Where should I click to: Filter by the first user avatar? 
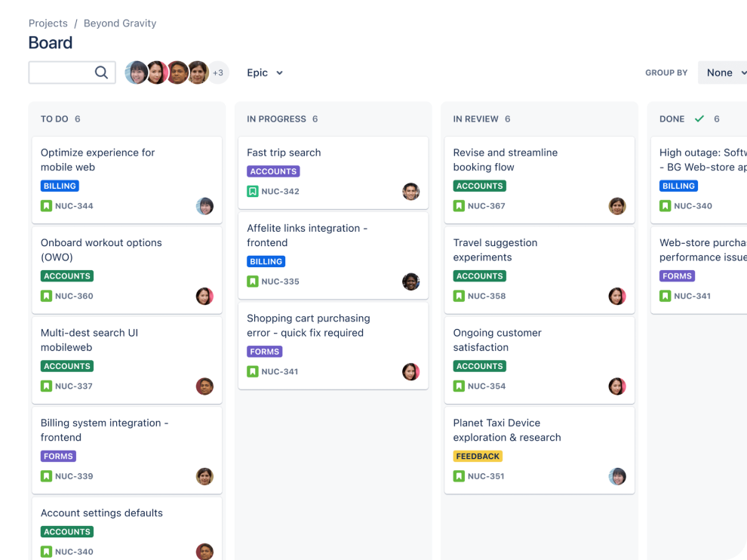[x=137, y=72]
